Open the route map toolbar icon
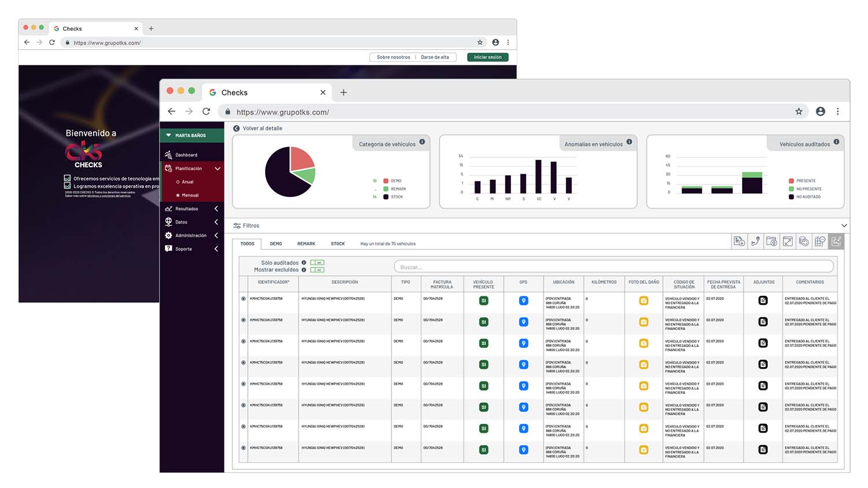This screenshot has width=868, height=488. coord(755,242)
